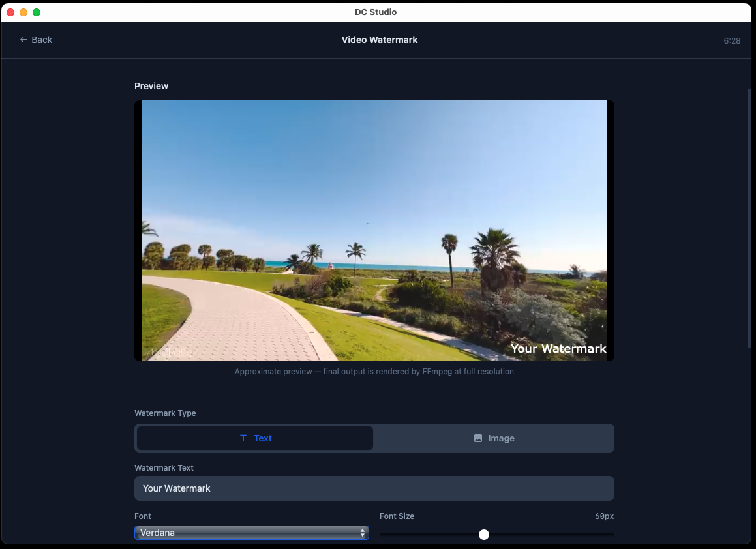
Task: Switch to the Image watermark type
Action: click(494, 438)
